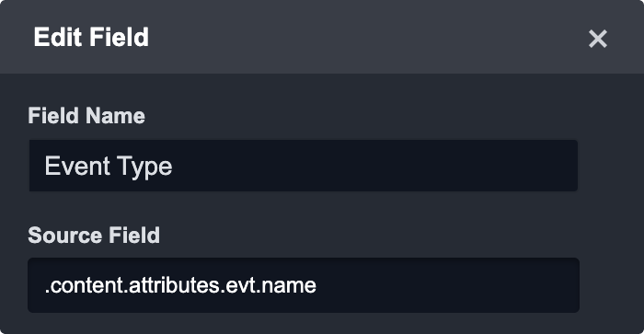Click the word Event in Field Name box

click(77, 166)
